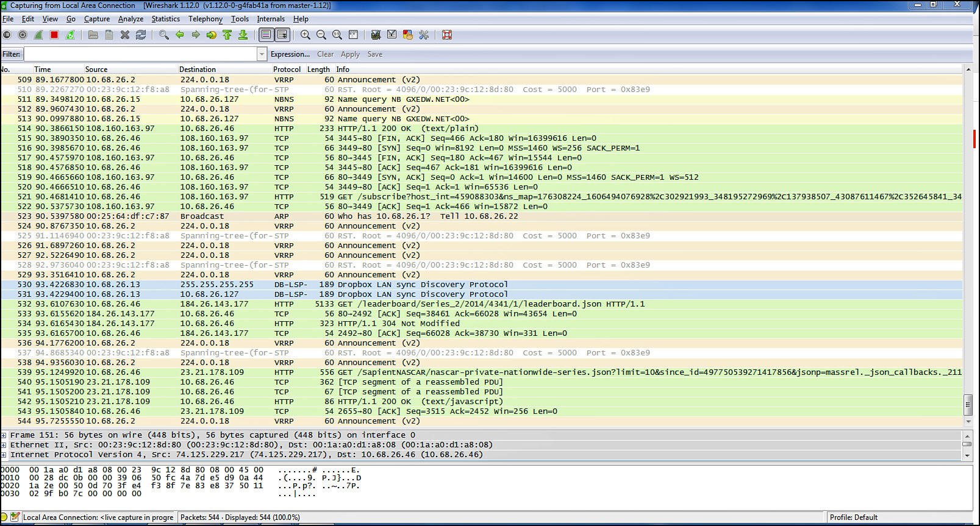
Task: Open the capture interfaces list icon
Action: (7, 35)
